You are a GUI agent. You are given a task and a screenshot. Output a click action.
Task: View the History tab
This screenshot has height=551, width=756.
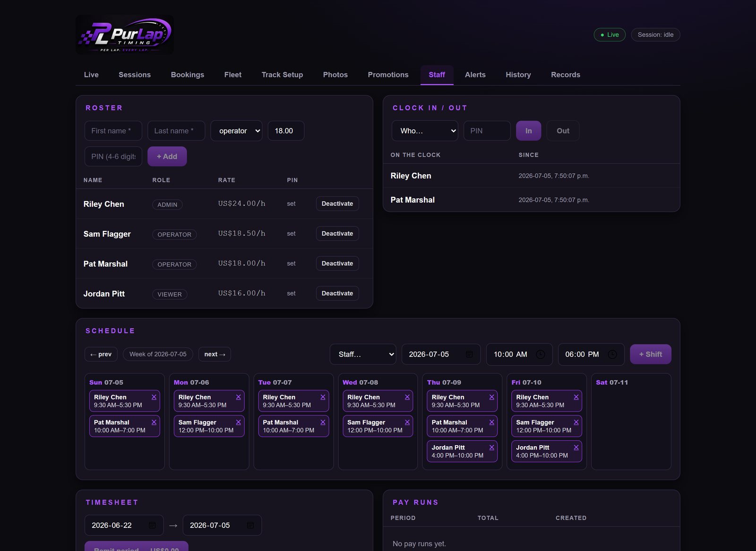518,75
